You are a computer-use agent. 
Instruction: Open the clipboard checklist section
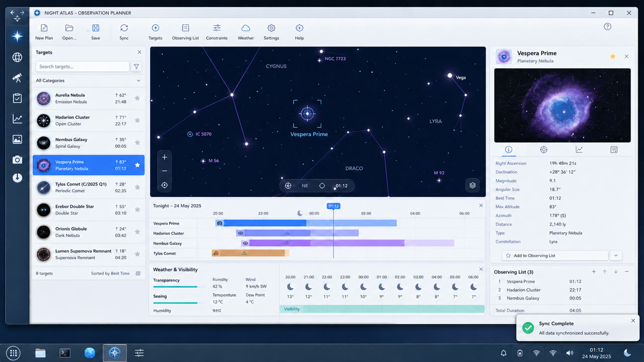[x=17, y=99]
